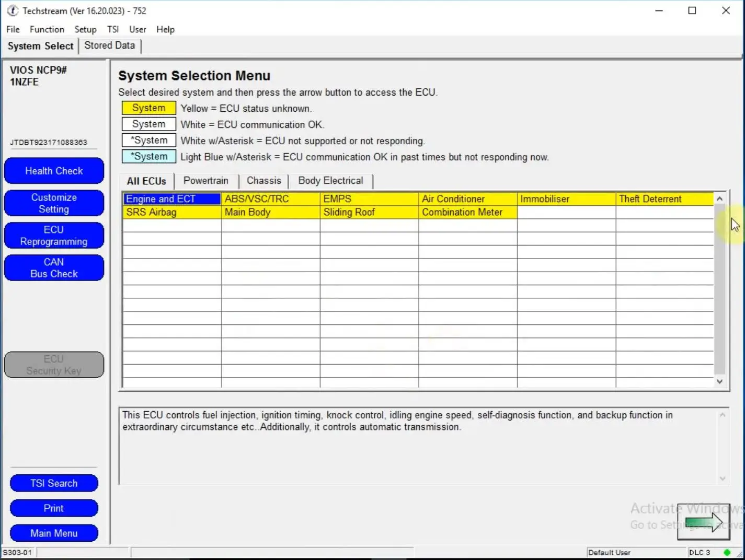The height and width of the screenshot is (560, 745).
Task: Pick the Immobiliser system
Action: [x=567, y=199]
